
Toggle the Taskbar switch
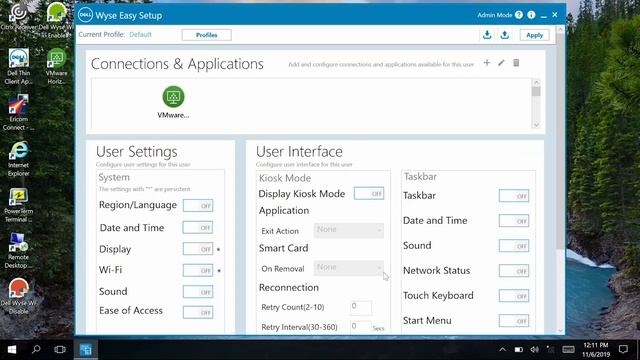514,196
